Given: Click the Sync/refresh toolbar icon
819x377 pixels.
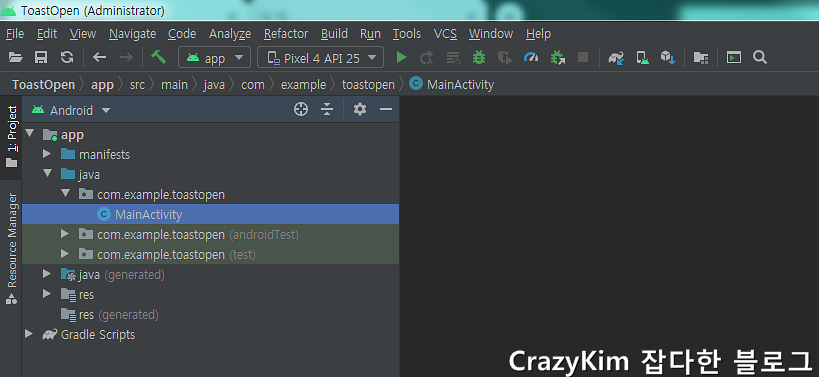Looking at the screenshot, I should point(67,57).
